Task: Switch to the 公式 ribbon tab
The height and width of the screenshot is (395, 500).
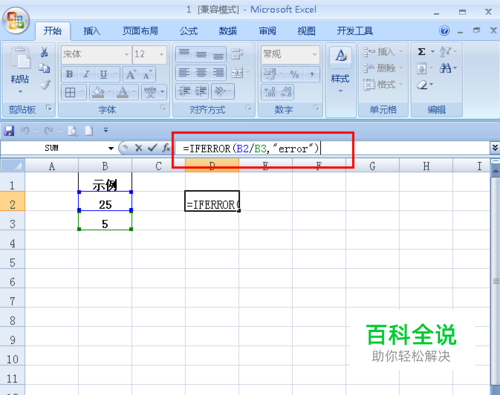Action: (189, 31)
